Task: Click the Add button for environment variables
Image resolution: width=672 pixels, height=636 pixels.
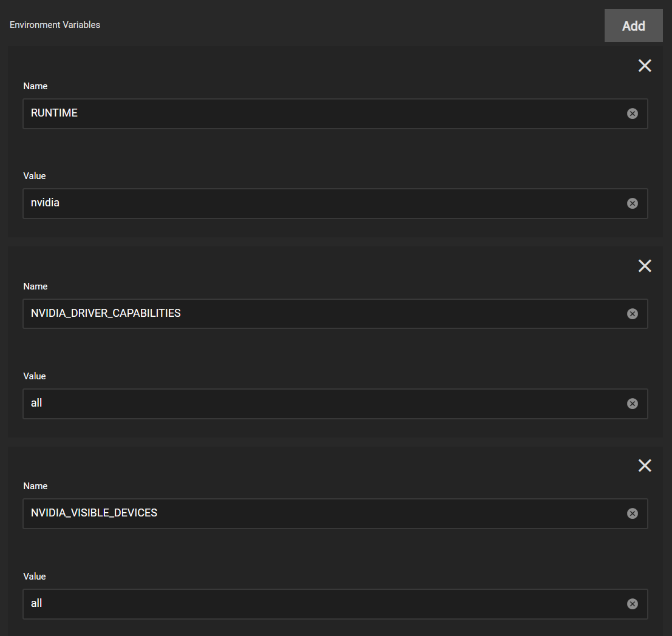Action: pyautogui.click(x=633, y=25)
